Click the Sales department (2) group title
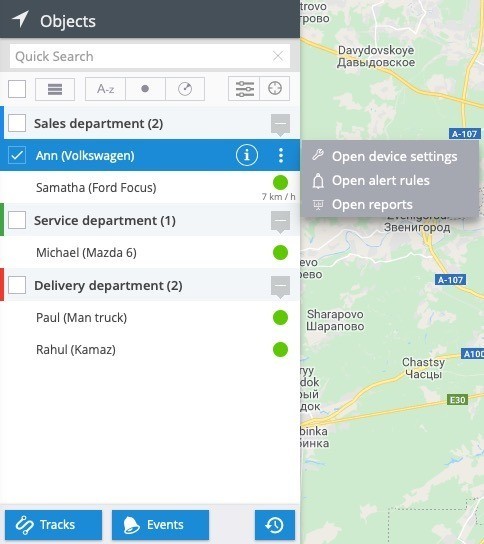 [x=99, y=124]
